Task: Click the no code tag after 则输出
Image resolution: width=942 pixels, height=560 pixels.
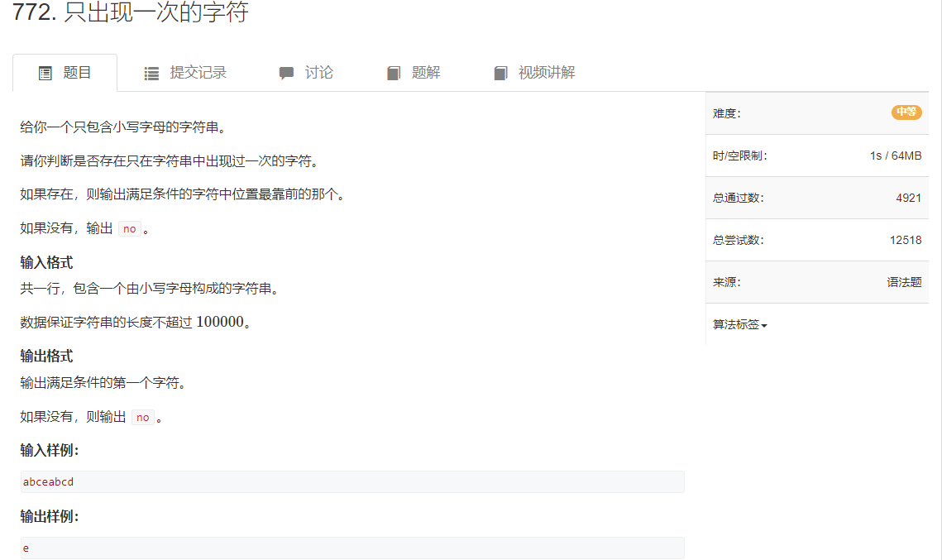Action: pyautogui.click(x=143, y=418)
